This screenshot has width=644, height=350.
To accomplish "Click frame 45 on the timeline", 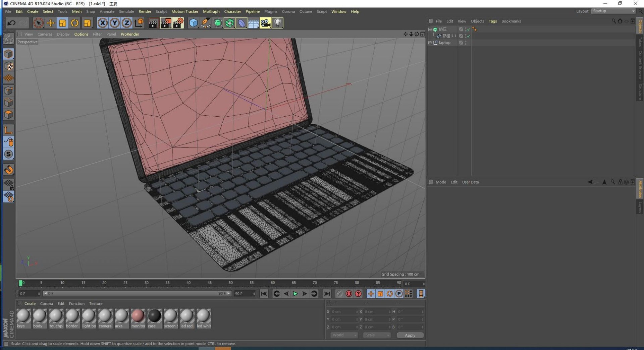I will [x=209, y=283].
